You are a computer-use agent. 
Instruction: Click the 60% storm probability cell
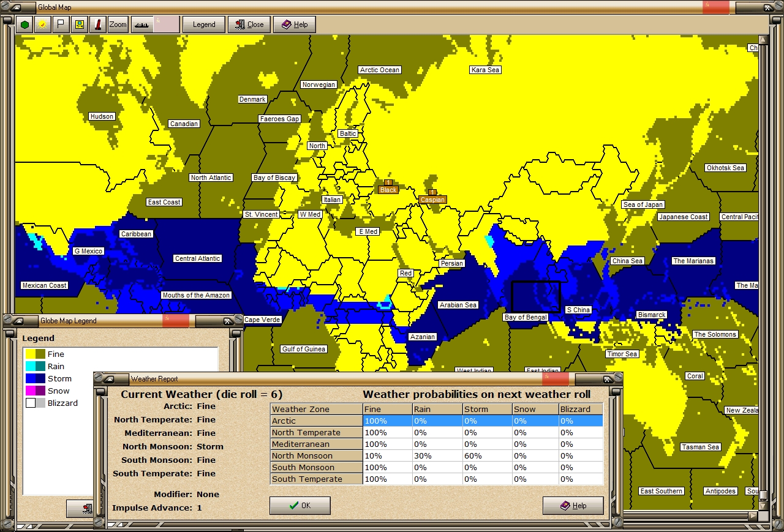(x=486, y=455)
